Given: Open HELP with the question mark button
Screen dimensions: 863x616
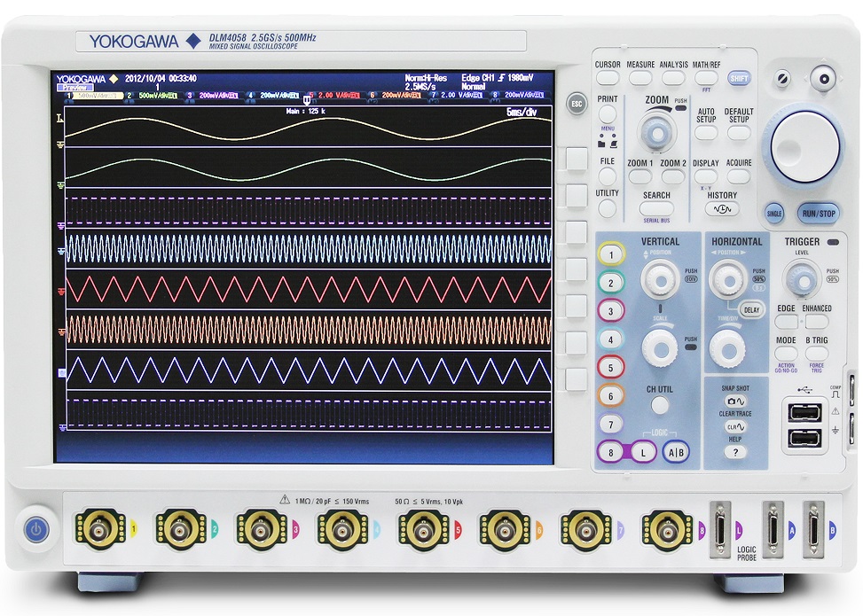Looking at the screenshot, I should [x=735, y=452].
